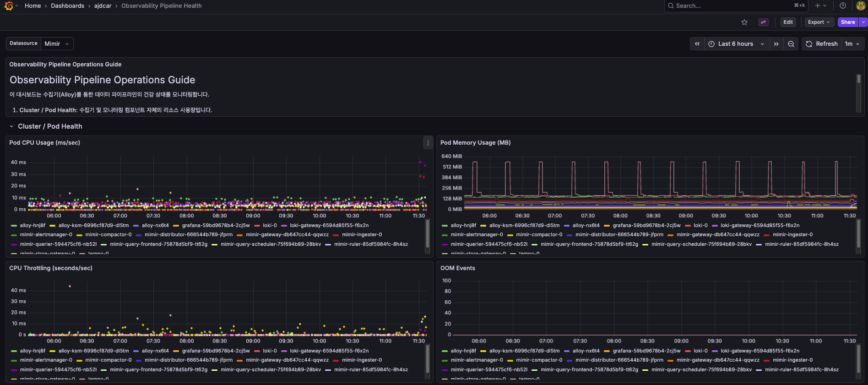868x385 pixels.
Task: Open the Export dropdown
Action: 819,22
